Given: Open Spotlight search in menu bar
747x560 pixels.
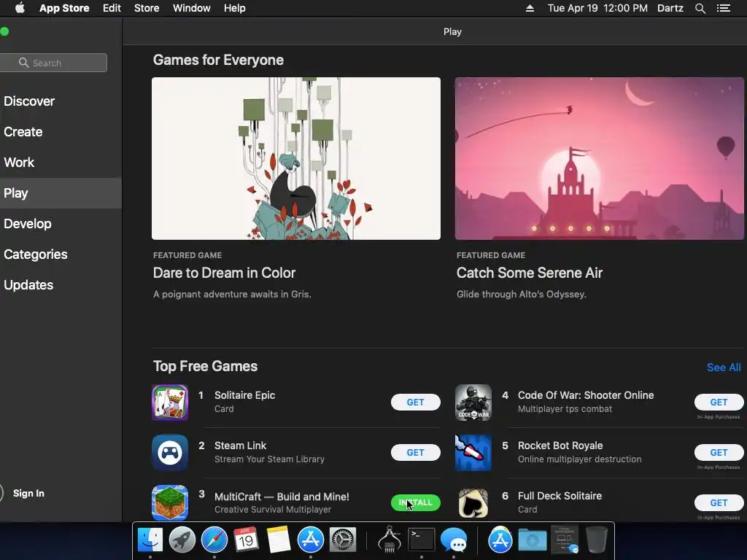Looking at the screenshot, I should [700, 8].
